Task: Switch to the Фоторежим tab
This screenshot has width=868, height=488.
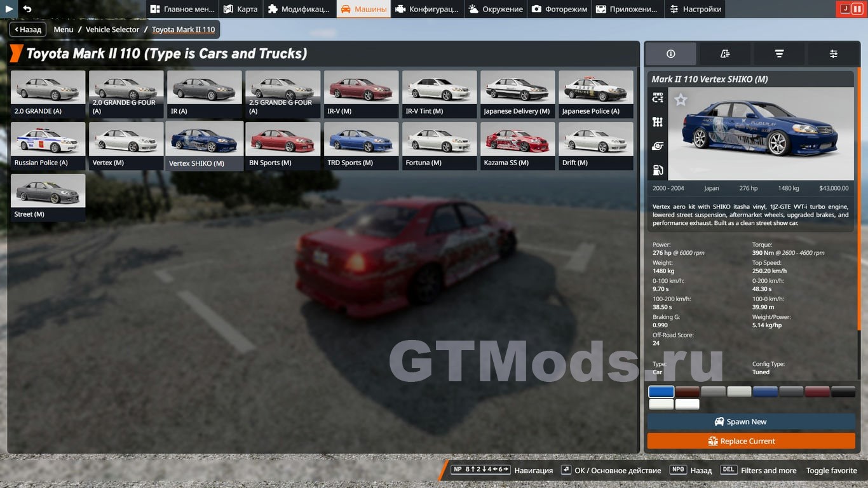Action: click(559, 9)
